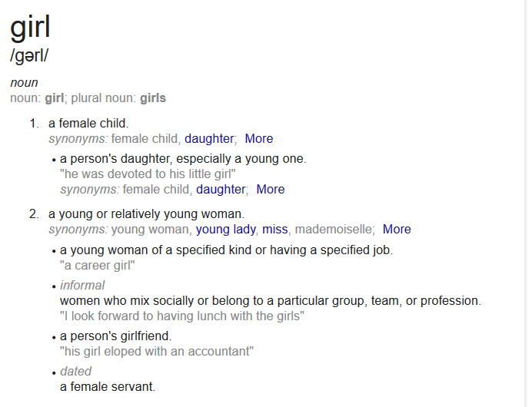532x407 pixels.
Task: Follow the 'daughter' link under the little girl example
Action: [x=221, y=190]
